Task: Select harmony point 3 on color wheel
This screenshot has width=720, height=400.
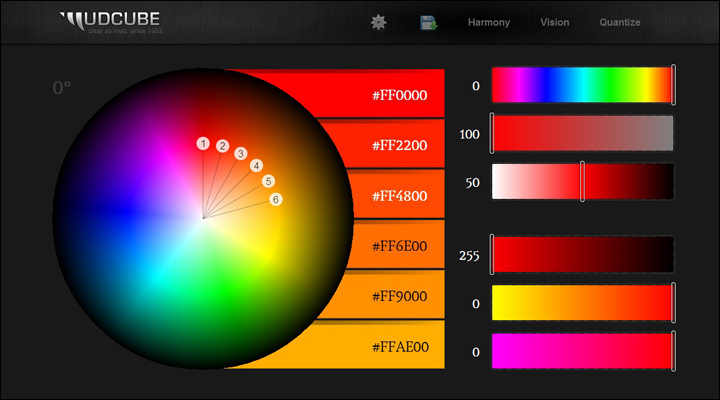Action: point(241,154)
